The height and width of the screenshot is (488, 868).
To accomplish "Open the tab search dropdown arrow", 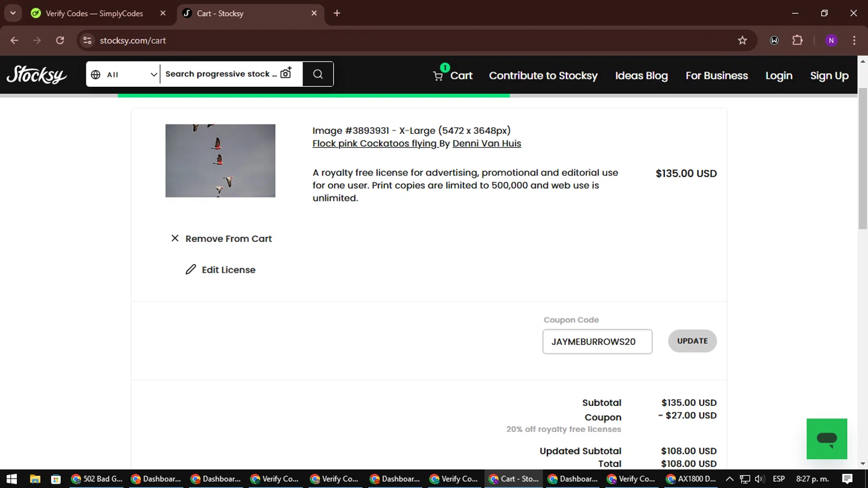I will (13, 13).
